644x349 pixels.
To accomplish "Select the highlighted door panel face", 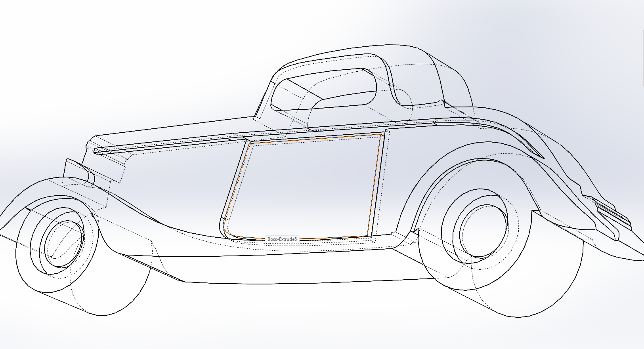I will coord(305,186).
